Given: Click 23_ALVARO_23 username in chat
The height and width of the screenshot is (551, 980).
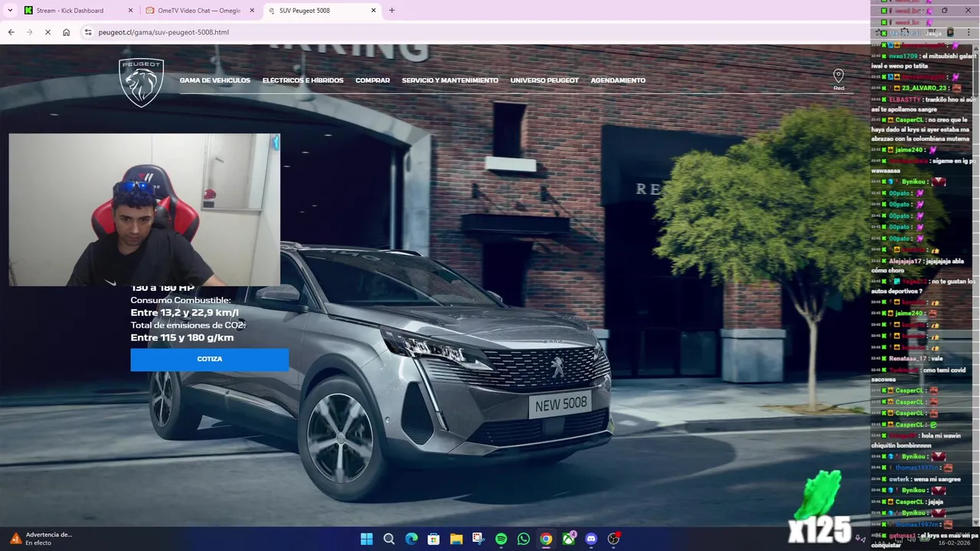Looking at the screenshot, I should pos(926,88).
